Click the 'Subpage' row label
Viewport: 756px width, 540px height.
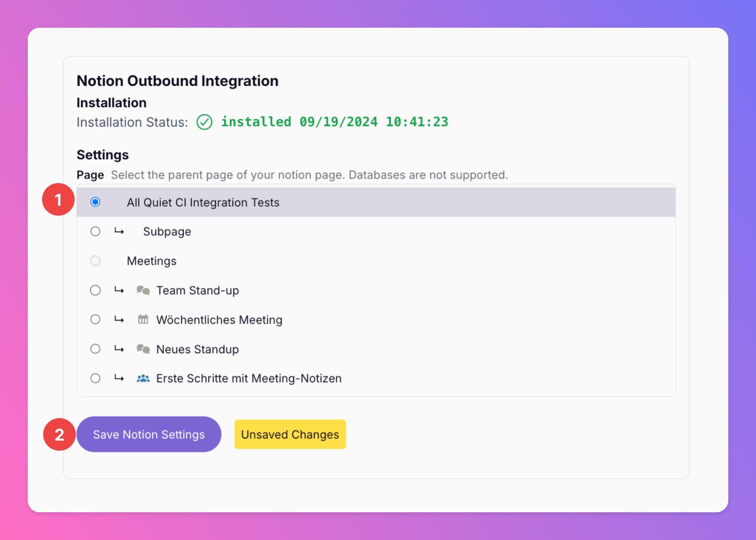[167, 232]
